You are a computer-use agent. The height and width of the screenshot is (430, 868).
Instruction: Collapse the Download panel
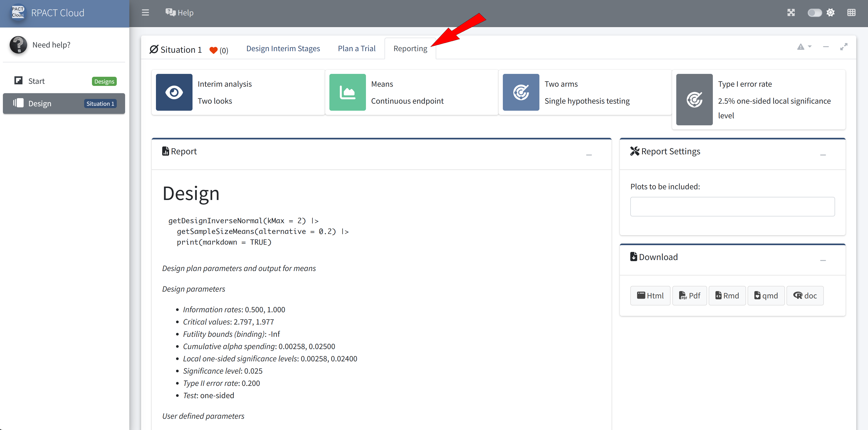(823, 260)
